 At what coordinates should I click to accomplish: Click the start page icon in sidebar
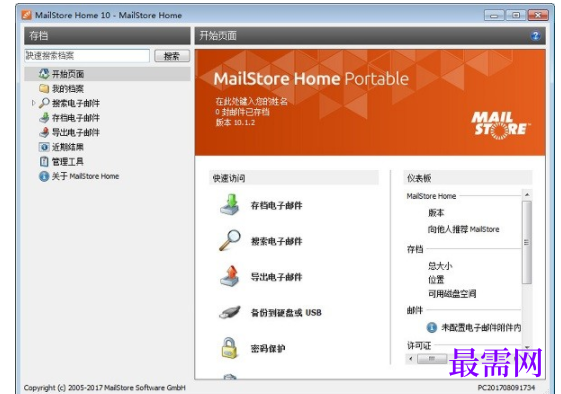tap(44, 74)
